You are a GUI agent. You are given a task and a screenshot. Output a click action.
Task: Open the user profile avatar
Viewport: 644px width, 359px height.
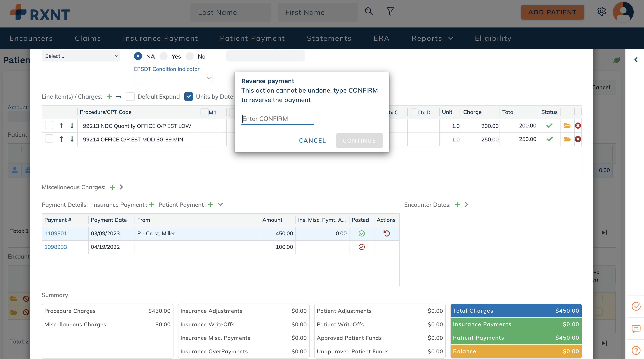(x=623, y=12)
